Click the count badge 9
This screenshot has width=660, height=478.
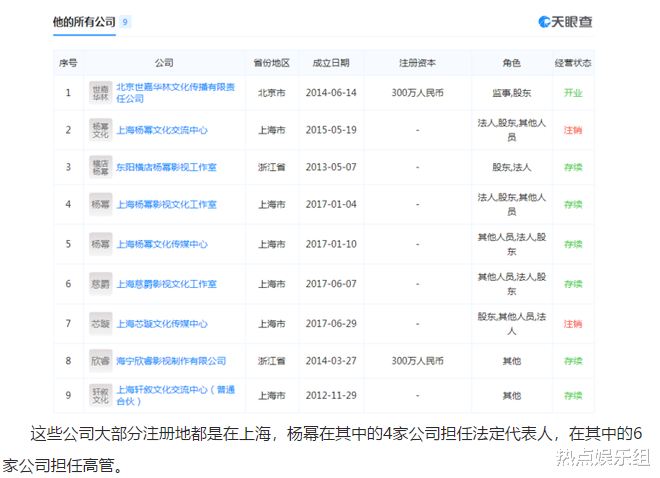click(125, 22)
